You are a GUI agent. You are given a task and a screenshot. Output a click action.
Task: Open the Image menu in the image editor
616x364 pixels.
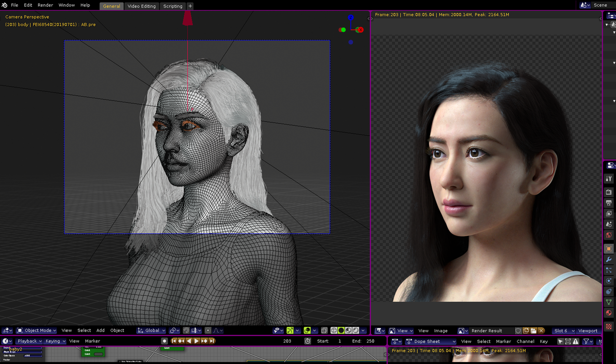[441, 331]
